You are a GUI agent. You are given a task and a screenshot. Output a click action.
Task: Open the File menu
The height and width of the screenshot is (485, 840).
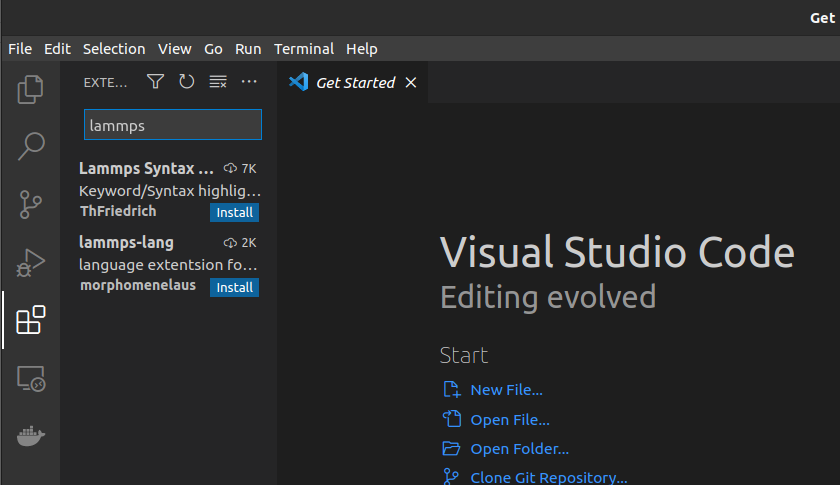point(20,49)
